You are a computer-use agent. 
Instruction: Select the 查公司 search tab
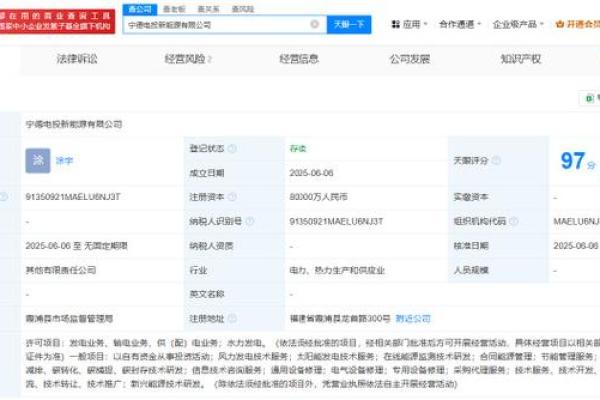[x=140, y=9]
